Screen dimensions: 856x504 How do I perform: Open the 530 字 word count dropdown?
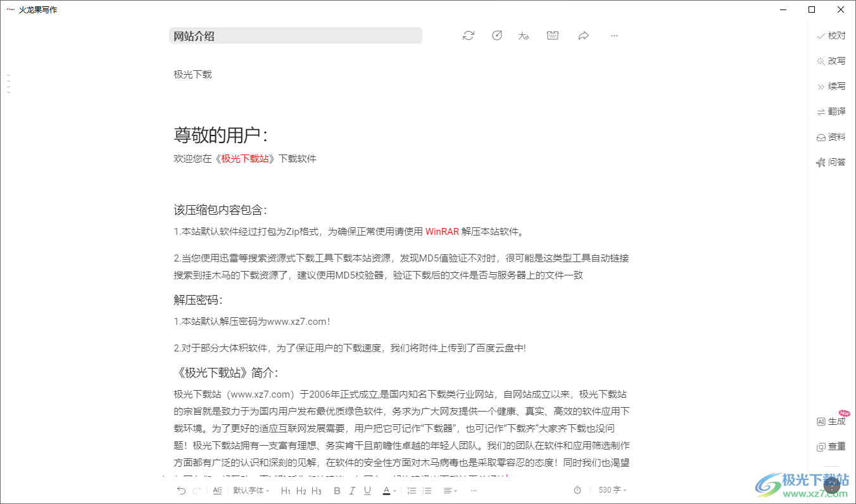[x=612, y=490]
